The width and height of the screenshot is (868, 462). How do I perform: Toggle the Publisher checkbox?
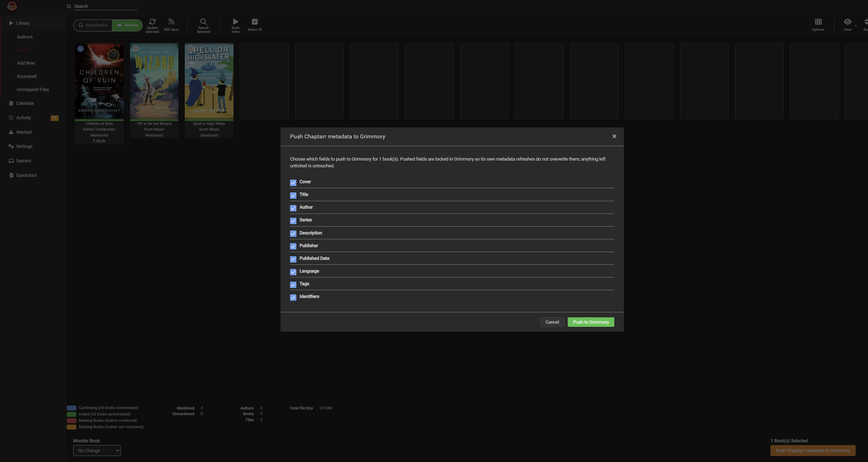pyautogui.click(x=293, y=246)
